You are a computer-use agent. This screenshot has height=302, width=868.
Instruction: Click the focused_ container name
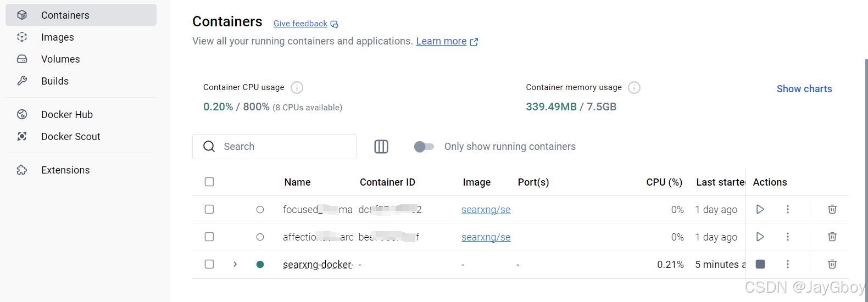pos(318,210)
